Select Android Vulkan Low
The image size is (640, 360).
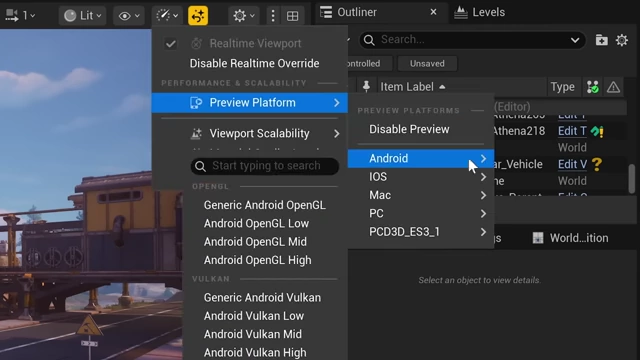click(x=254, y=316)
